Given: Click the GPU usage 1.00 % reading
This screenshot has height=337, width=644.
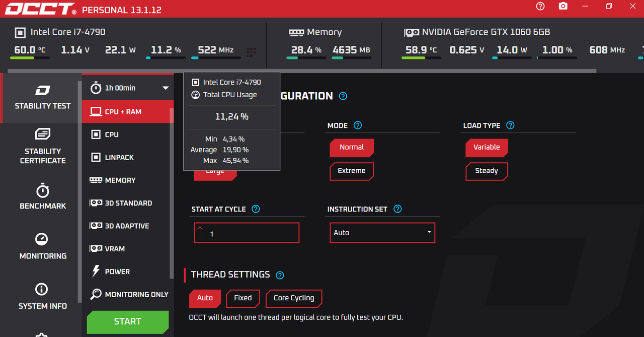Looking at the screenshot, I should [x=557, y=50].
